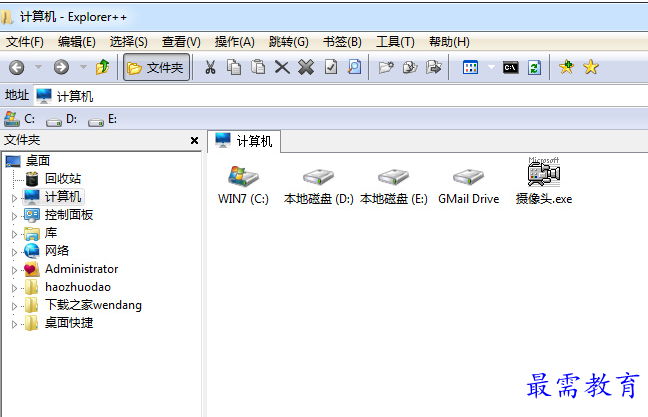Select the 本地磁盘 (E:) drive icon
This screenshot has width=648, height=417.
[393, 186]
